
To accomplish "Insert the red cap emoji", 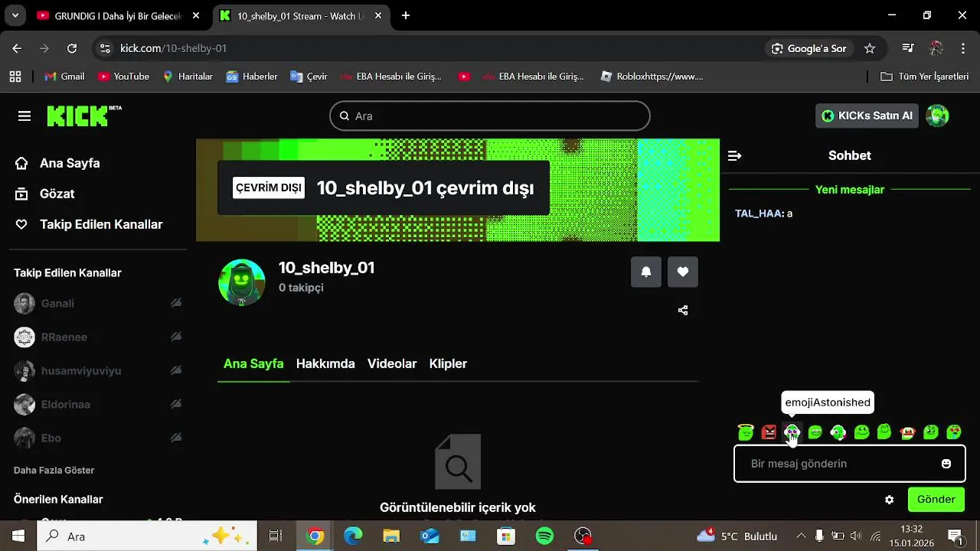I will tap(908, 432).
